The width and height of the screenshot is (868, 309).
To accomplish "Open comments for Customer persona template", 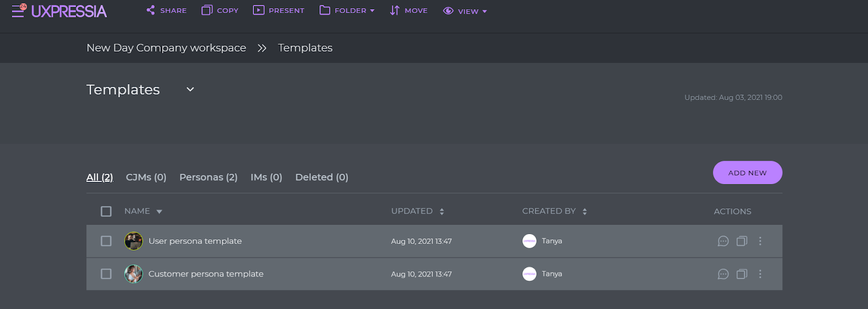I will (x=723, y=274).
